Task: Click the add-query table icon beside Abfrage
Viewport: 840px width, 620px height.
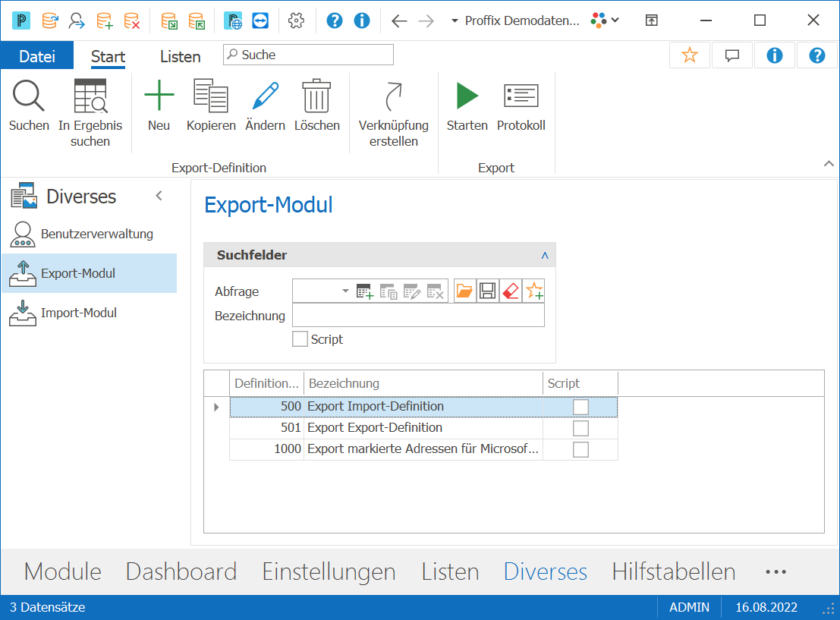Action: tap(365, 291)
